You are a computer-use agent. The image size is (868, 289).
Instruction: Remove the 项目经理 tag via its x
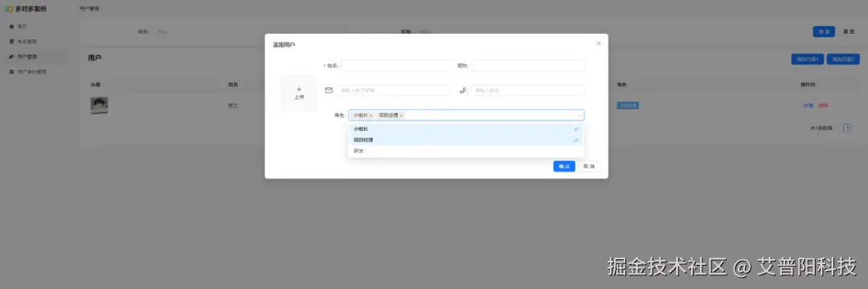401,116
